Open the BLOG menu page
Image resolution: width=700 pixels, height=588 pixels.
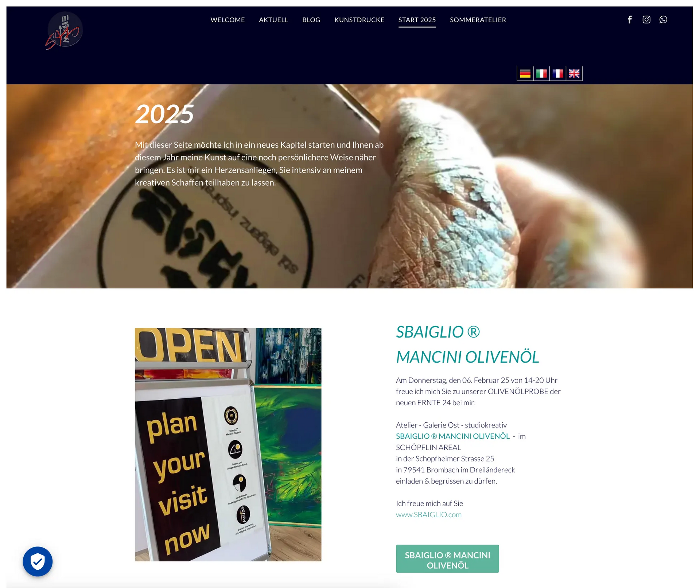(x=311, y=20)
